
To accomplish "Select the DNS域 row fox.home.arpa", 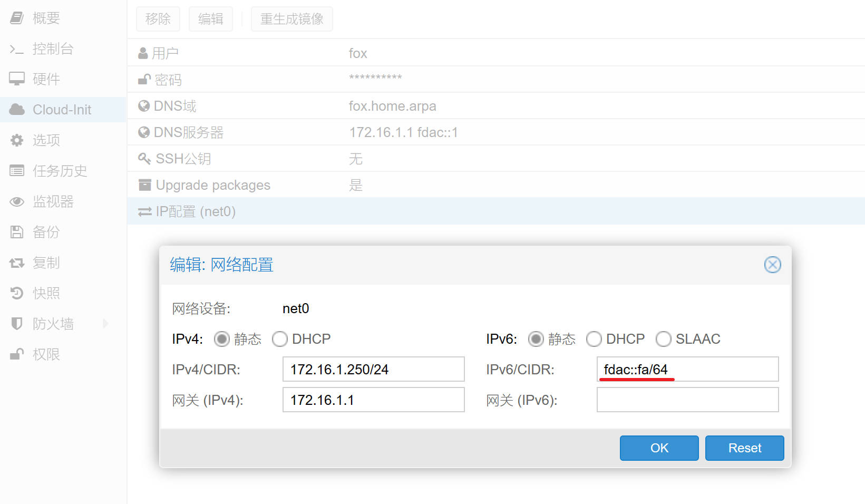I will (x=496, y=106).
